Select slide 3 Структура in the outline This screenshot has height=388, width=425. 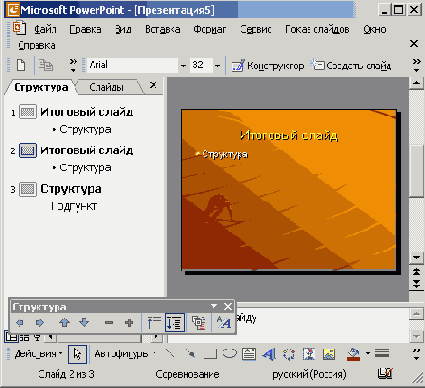(x=71, y=189)
